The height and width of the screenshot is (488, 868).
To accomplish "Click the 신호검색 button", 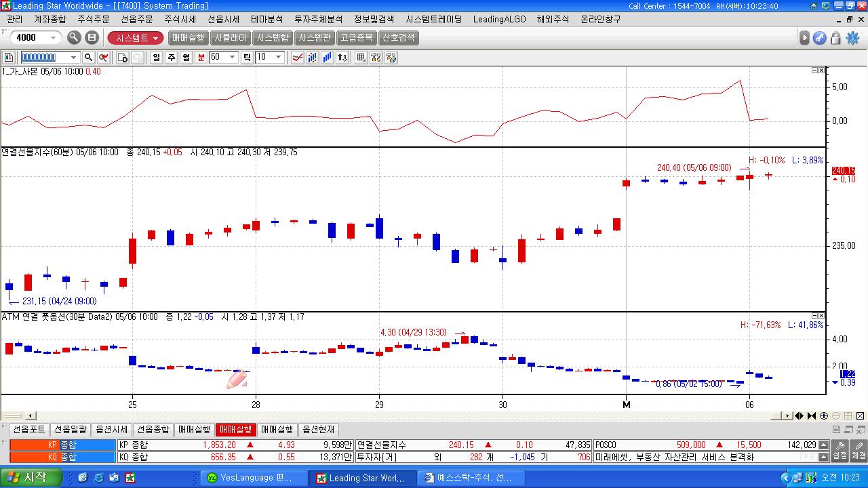I will (x=398, y=38).
